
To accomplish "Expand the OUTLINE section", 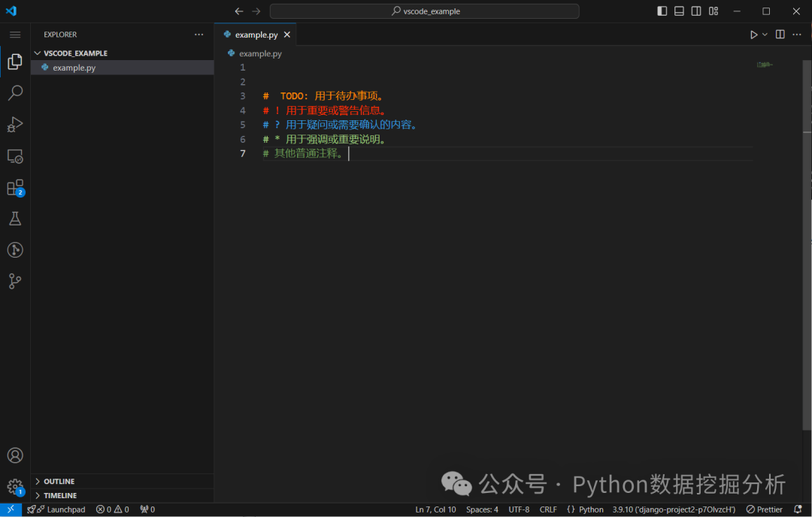I will [123, 481].
